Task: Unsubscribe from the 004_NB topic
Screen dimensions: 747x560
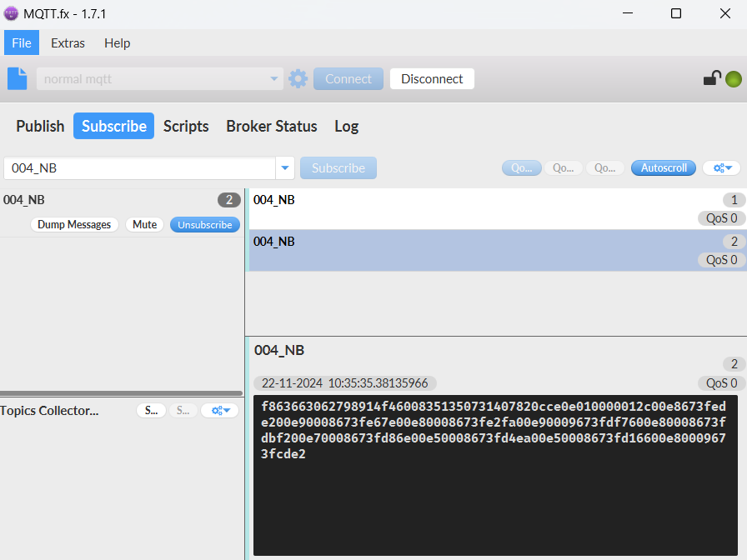Action: tap(205, 225)
